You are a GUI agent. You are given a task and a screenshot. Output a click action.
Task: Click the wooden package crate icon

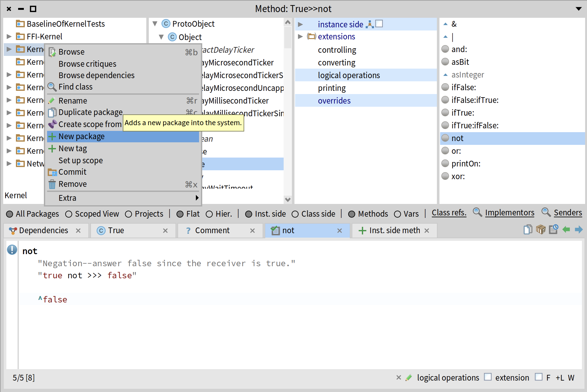click(x=541, y=229)
